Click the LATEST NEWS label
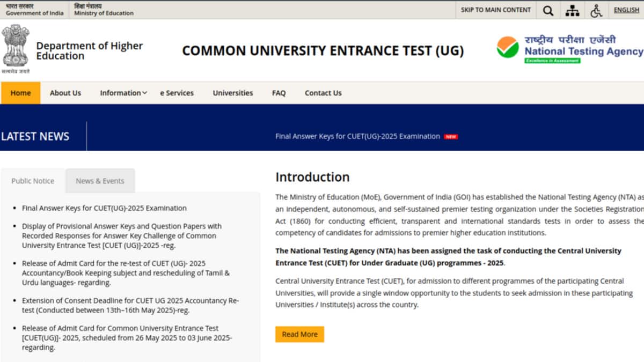The image size is (644, 362). point(35,136)
